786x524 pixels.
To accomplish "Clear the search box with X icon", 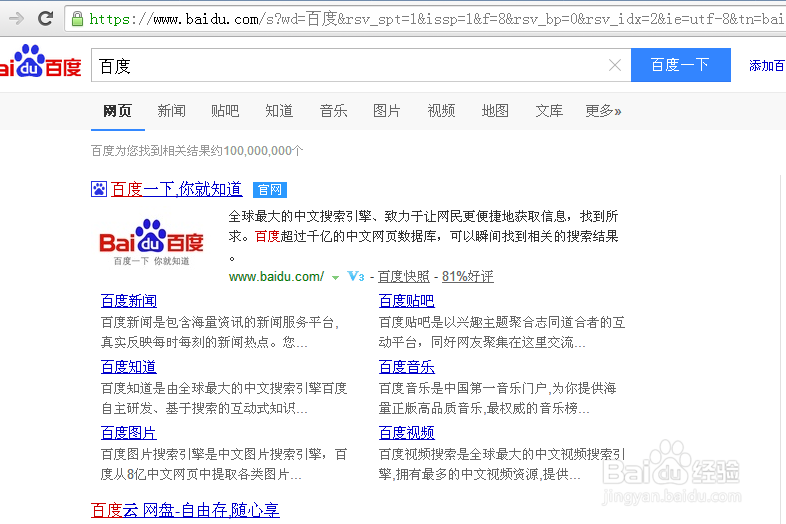I will (x=615, y=65).
